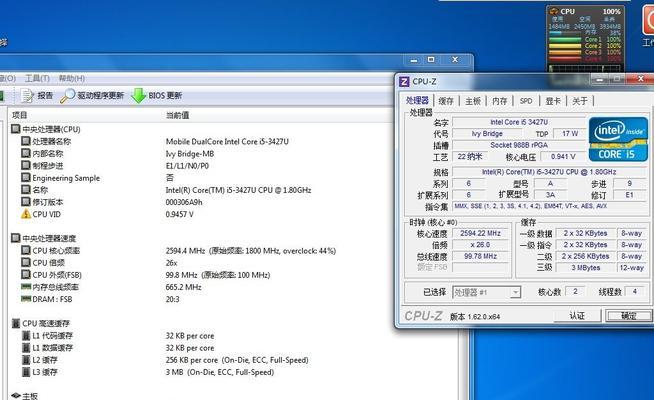The width and height of the screenshot is (654, 400).
Task: Click the icon beside CPU 外频(FSB) row
Action: tap(26, 274)
